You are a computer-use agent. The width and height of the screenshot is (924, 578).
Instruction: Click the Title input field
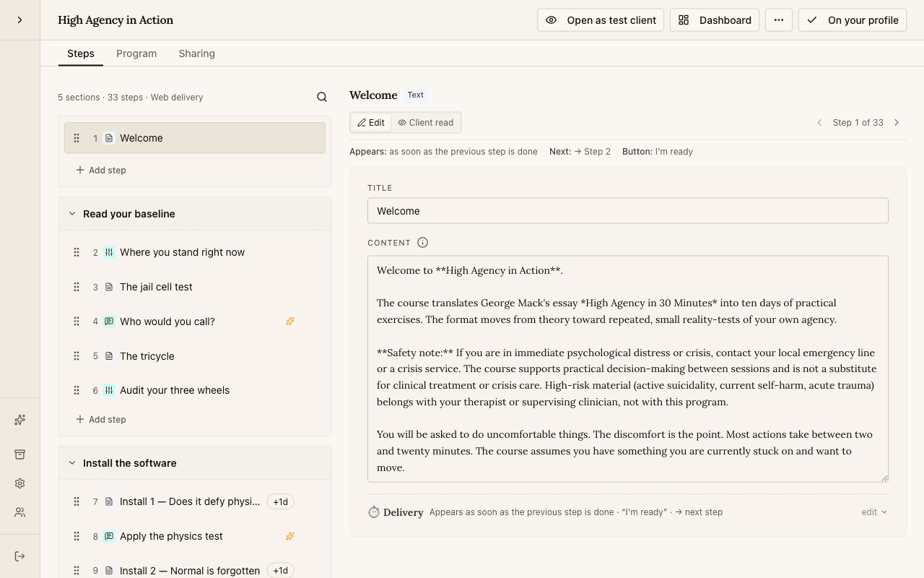pyautogui.click(x=628, y=211)
